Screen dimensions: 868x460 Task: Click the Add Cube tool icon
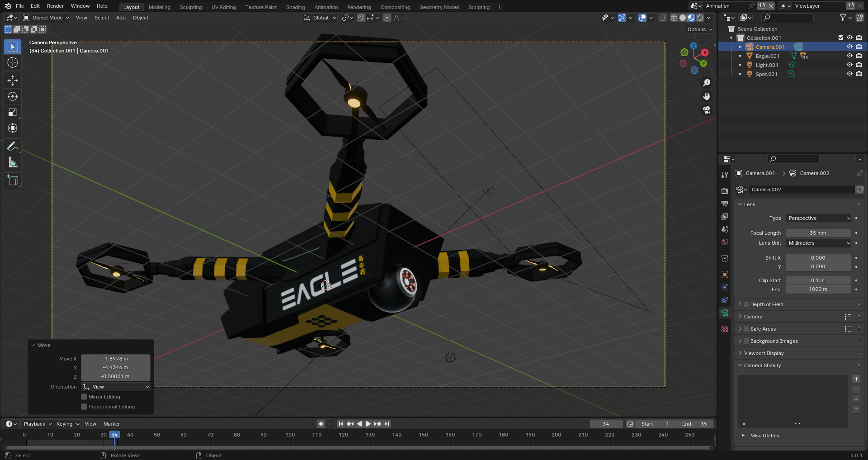pos(13,180)
